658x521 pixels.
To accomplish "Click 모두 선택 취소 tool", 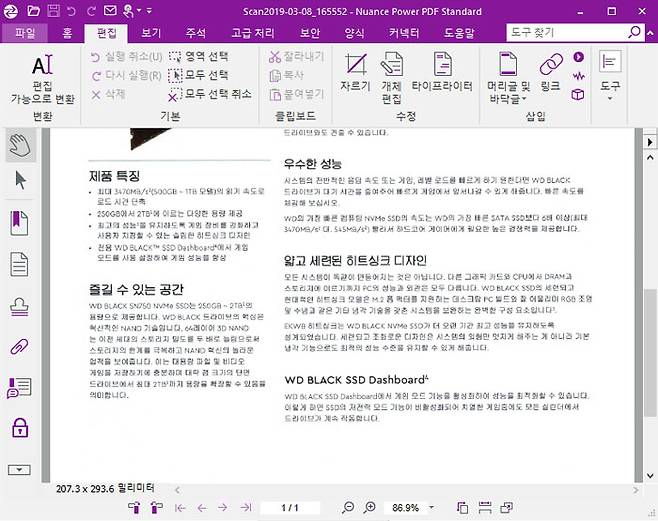I will (210, 94).
